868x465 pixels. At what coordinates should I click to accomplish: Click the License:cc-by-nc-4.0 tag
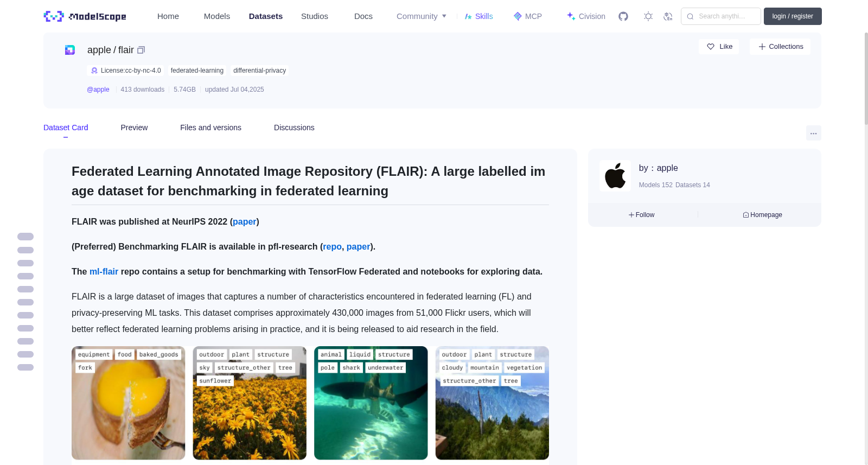tap(126, 71)
